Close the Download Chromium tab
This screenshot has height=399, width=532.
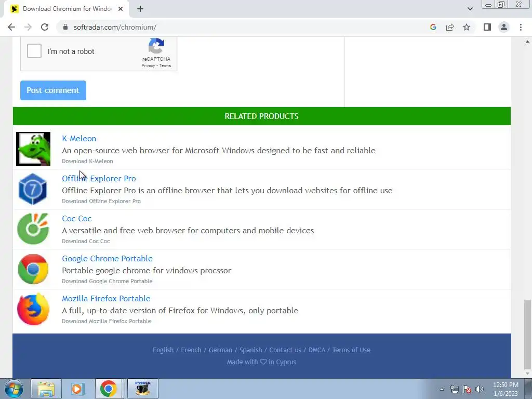(121, 9)
